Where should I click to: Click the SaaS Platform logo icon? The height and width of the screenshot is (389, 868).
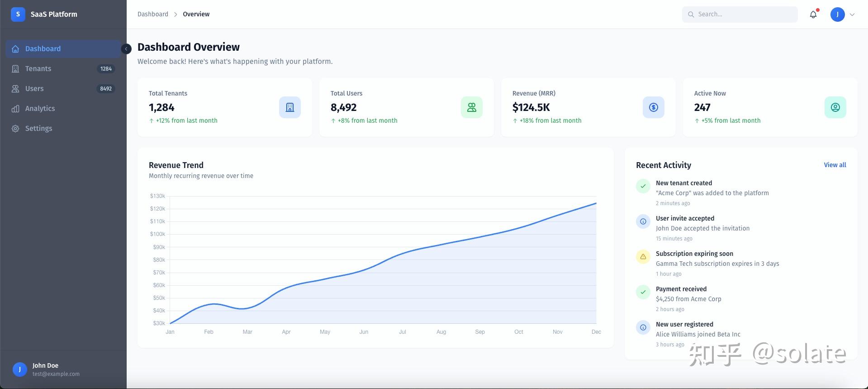pos(18,14)
